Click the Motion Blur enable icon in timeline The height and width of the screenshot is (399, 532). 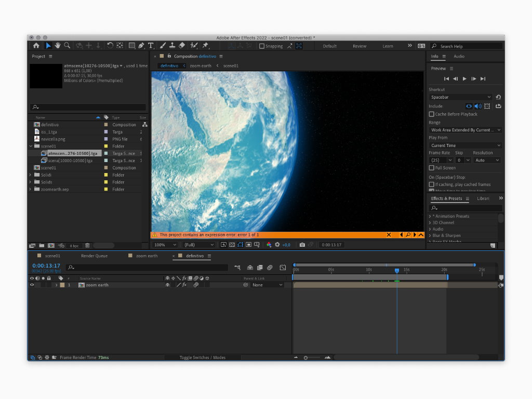pyautogui.click(x=270, y=268)
